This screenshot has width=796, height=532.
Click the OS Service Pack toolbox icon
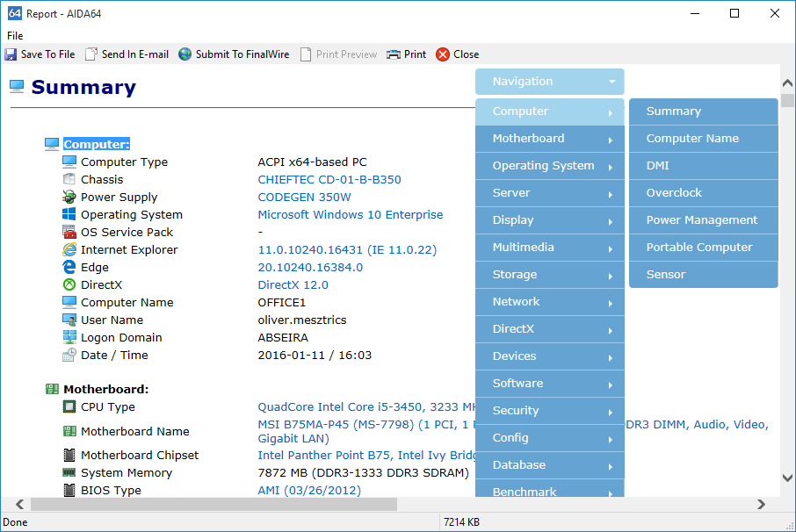click(x=69, y=232)
